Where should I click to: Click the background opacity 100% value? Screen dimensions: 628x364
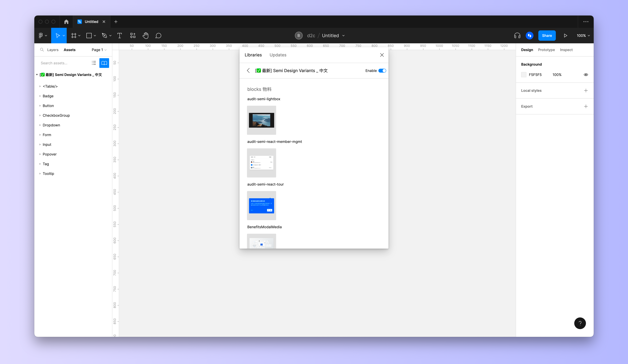(x=557, y=75)
